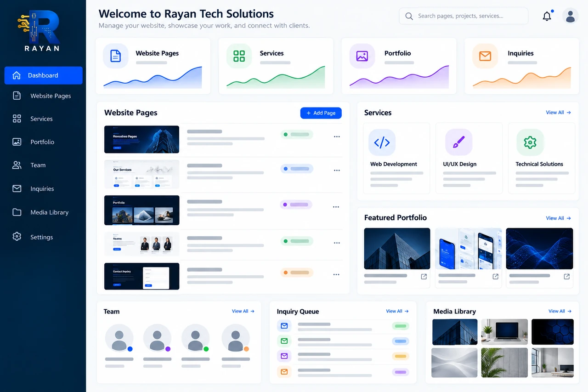The image size is (588, 392).
Task: Open the plant photo in Media Library
Action: click(504, 363)
